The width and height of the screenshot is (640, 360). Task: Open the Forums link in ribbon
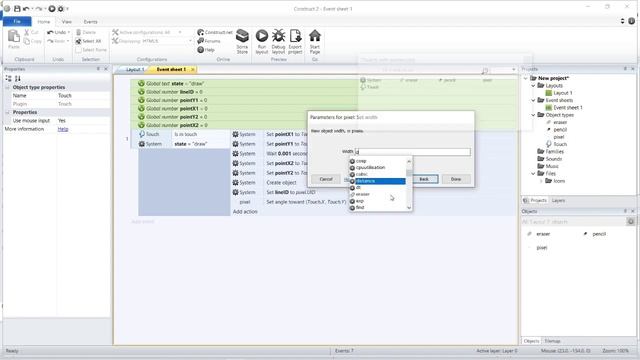tap(209, 41)
